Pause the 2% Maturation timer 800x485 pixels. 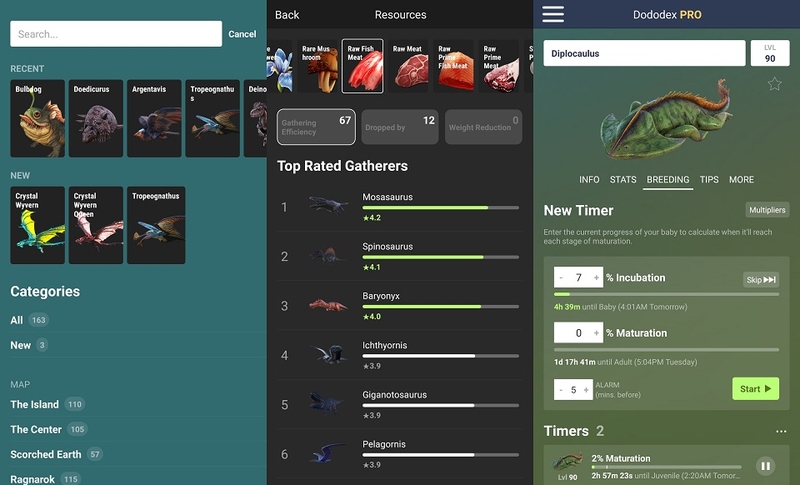(x=765, y=466)
